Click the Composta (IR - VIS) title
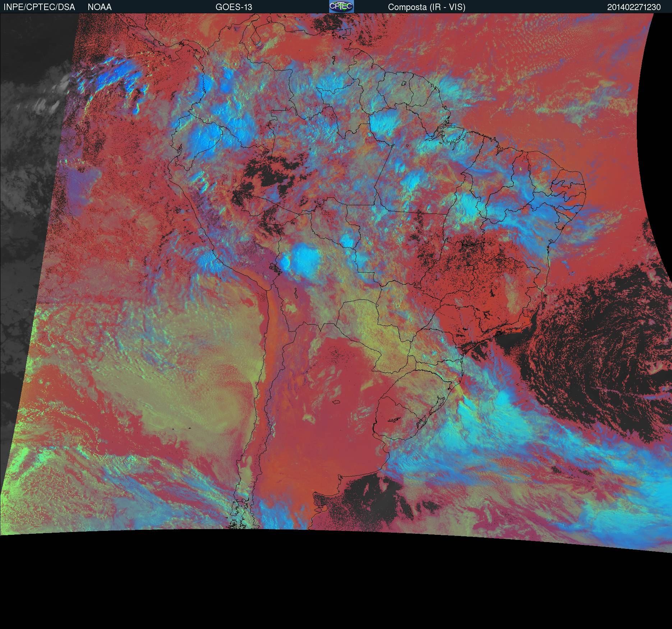 coord(427,7)
